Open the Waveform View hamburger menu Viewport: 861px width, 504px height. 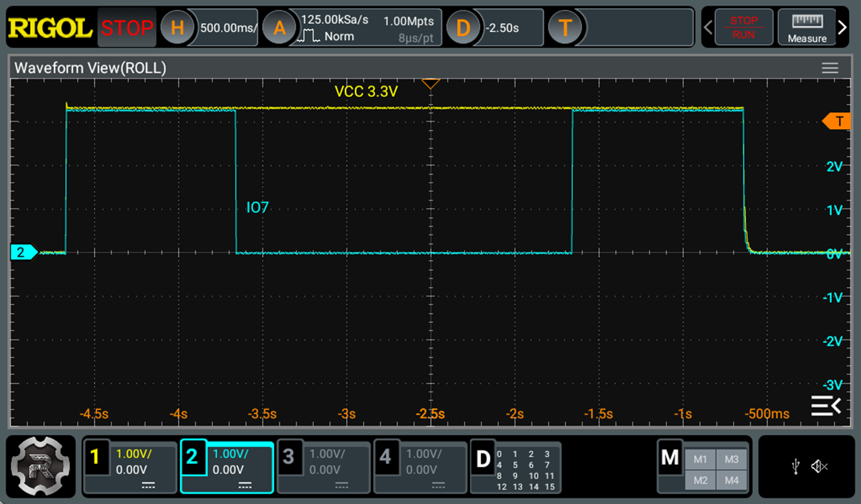point(830,68)
